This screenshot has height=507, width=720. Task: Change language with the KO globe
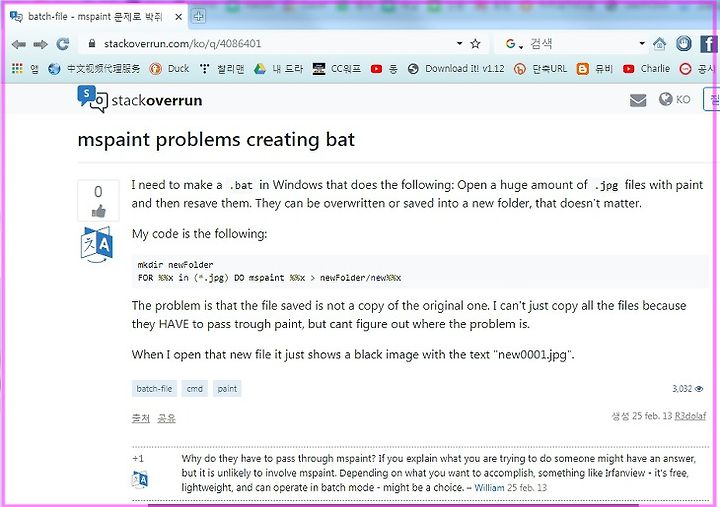point(674,99)
